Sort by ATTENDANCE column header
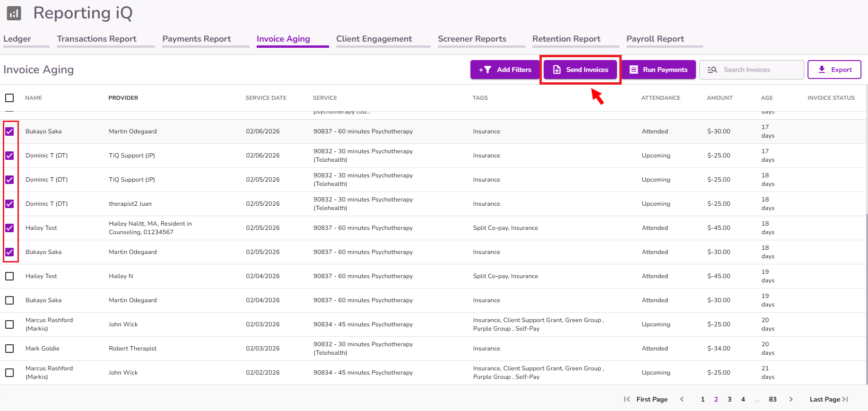 tap(661, 98)
